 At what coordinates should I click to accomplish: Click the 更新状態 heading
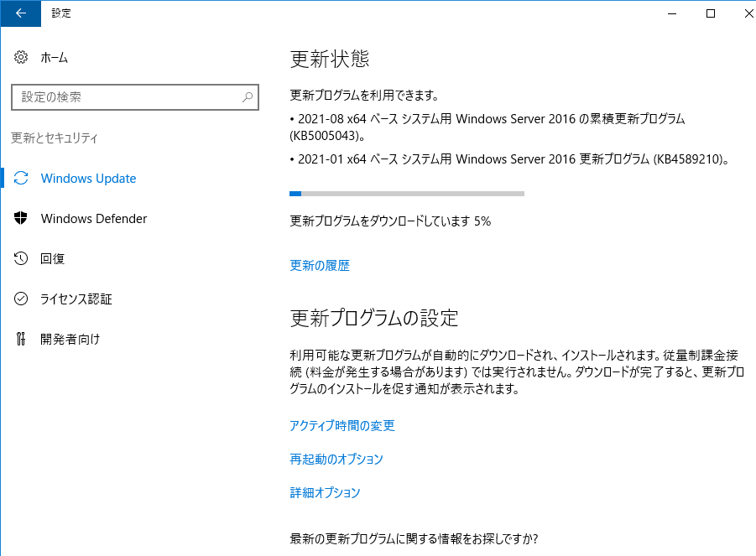click(x=330, y=59)
